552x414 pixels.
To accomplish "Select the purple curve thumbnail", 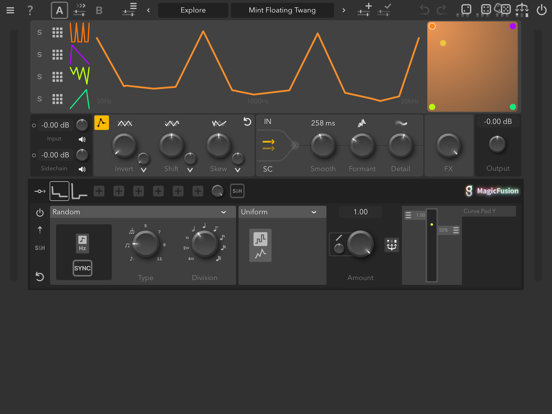I will point(80,55).
